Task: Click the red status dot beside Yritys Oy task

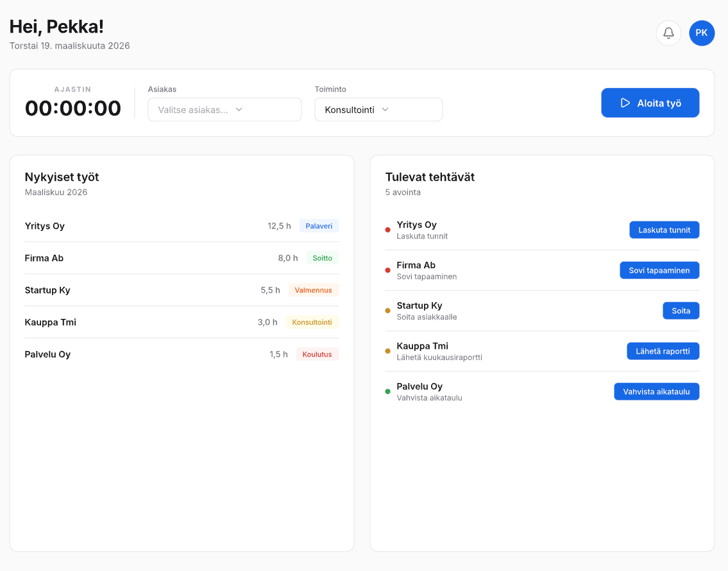Action: click(x=387, y=230)
